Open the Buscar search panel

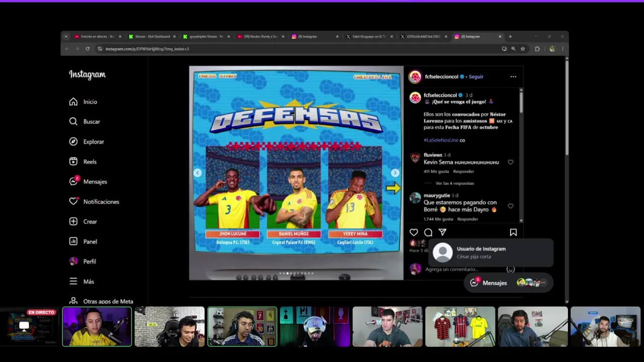click(85, 122)
